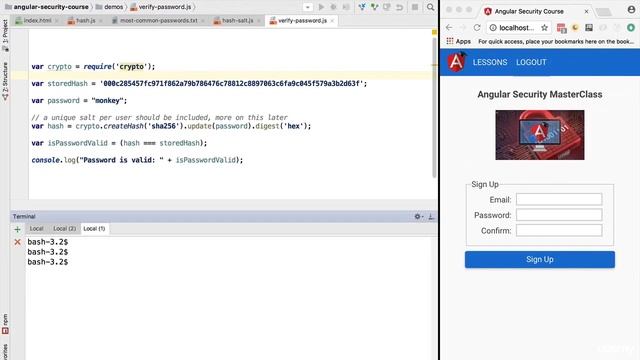Open the Apps bookmarks shortcut
This screenshot has height=360, width=640.
point(458,41)
